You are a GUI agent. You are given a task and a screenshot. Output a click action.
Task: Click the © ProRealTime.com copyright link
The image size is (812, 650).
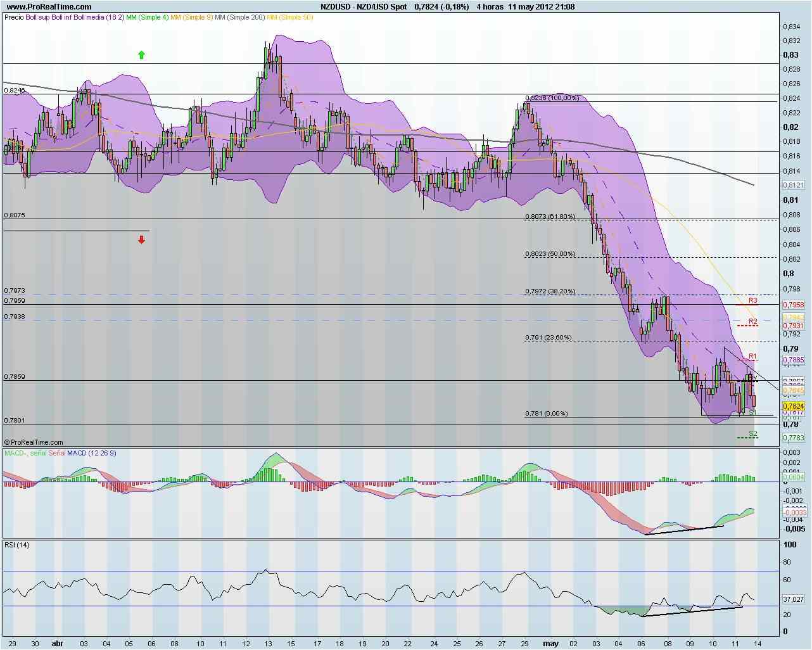pos(35,442)
